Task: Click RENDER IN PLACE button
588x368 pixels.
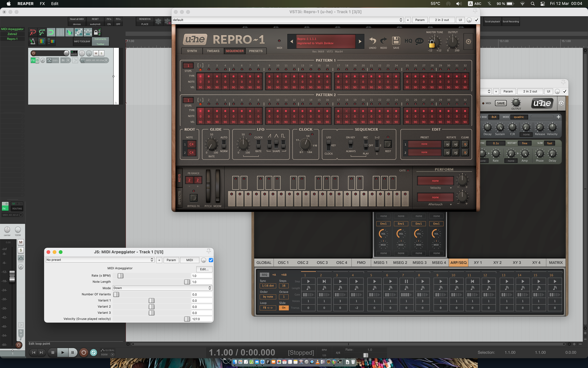Action: [145, 21]
